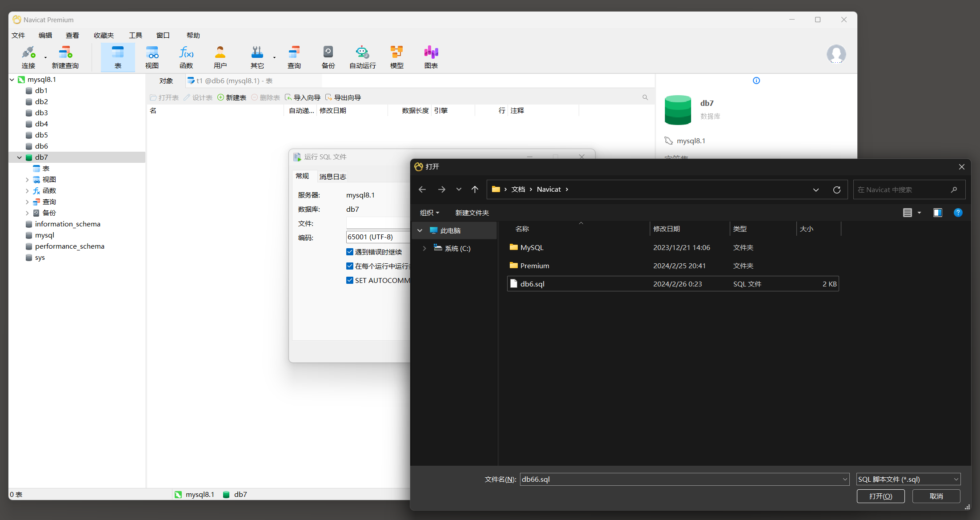Collapse the mysql8.1 connection tree

pos(12,80)
